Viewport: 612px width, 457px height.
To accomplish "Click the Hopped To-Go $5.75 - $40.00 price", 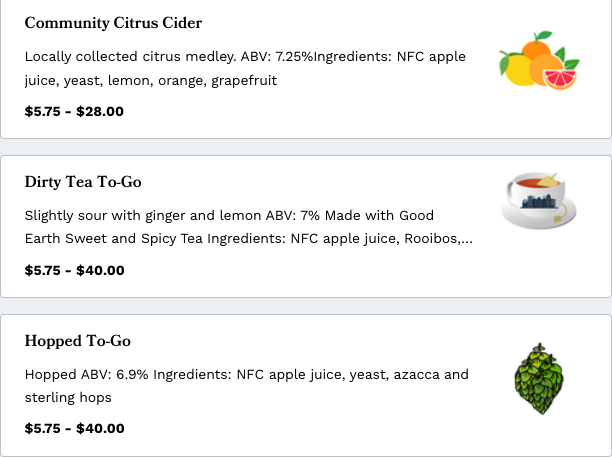I will [x=75, y=429].
